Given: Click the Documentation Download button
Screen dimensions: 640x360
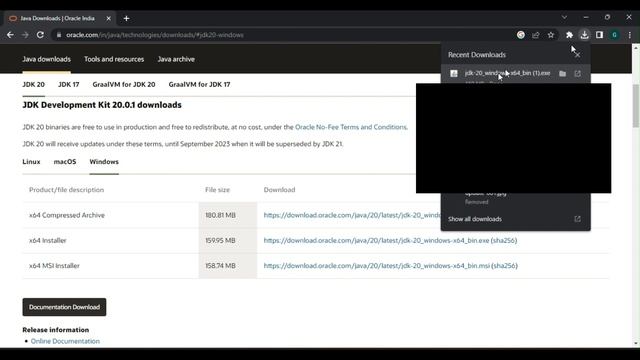Looking at the screenshot, I should click(64, 307).
